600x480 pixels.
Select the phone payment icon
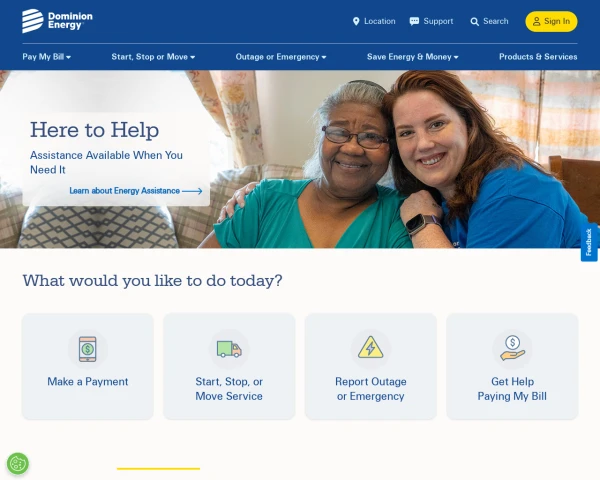88,349
